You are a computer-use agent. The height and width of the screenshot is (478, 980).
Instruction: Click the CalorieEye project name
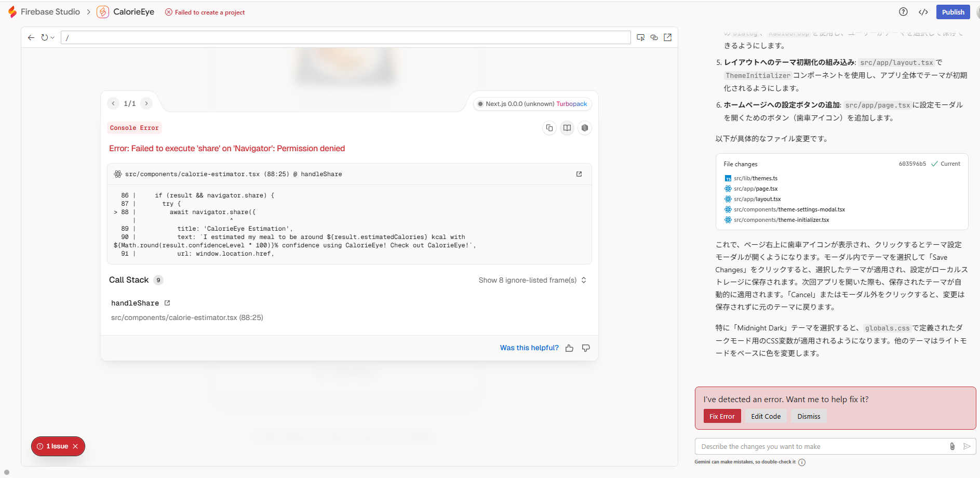133,12
